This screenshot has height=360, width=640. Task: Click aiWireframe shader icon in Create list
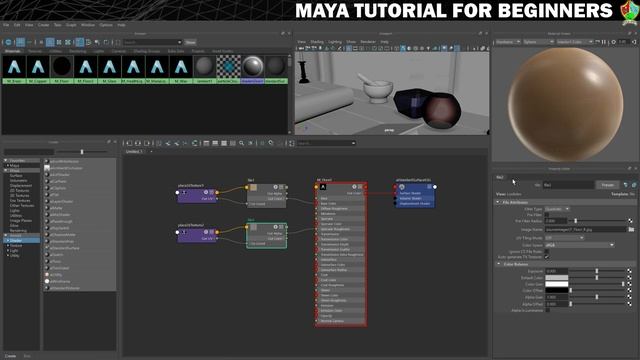47,281
